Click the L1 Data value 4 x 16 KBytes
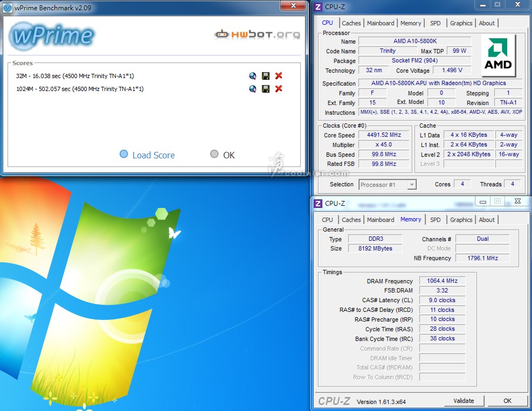The width and height of the screenshot is (532, 411). tap(468, 135)
